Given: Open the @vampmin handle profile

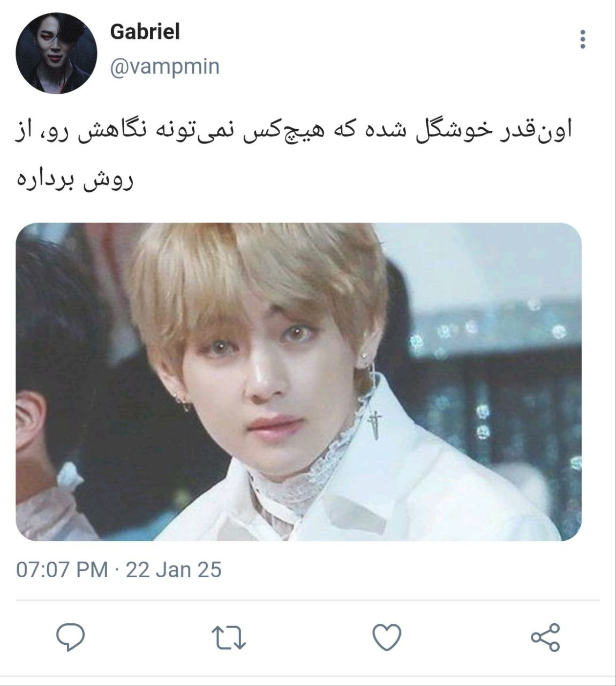Looking at the screenshot, I should point(164,67).
